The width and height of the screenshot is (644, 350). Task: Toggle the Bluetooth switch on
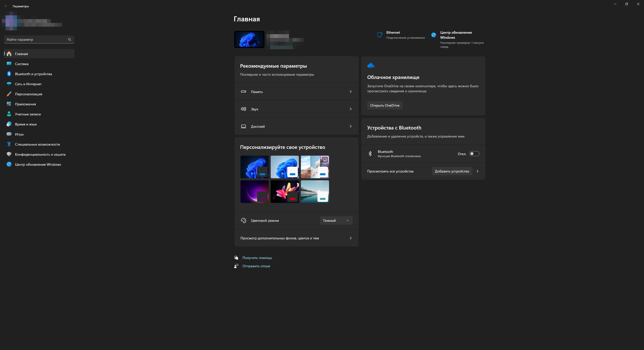pos(474,154)
